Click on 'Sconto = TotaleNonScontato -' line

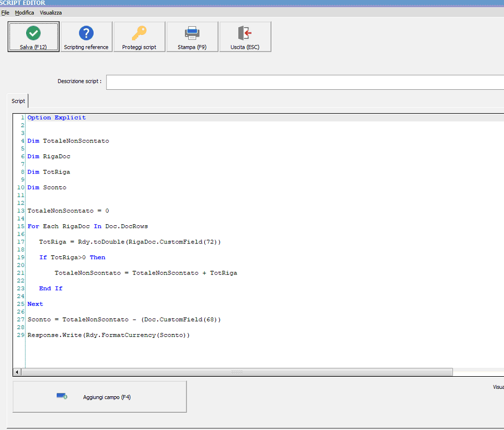[x=124, y=320]
